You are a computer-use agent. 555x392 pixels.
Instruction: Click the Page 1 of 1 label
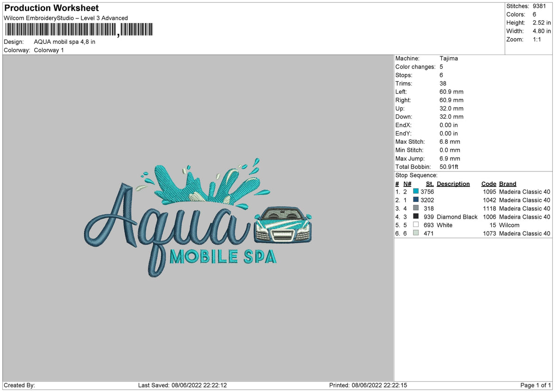535,385
